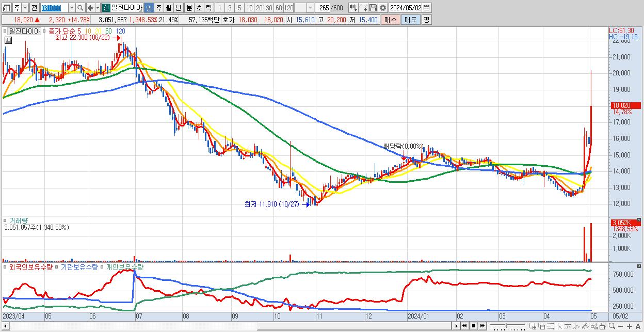Click the stock search magnifier icon

[x=81, y=8]
